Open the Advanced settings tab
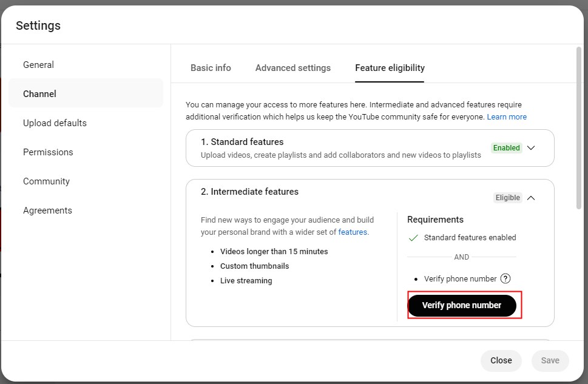 pyautogui.click(x=292, y=68)
